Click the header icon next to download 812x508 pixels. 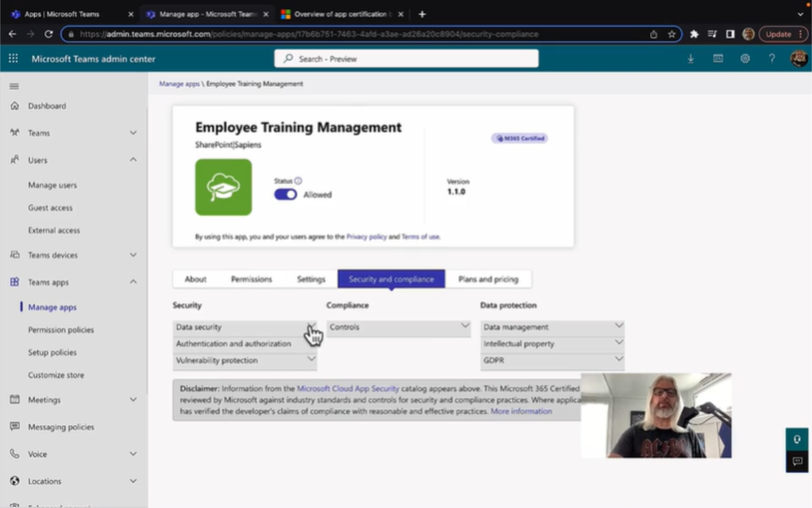[x=718, y=59]
